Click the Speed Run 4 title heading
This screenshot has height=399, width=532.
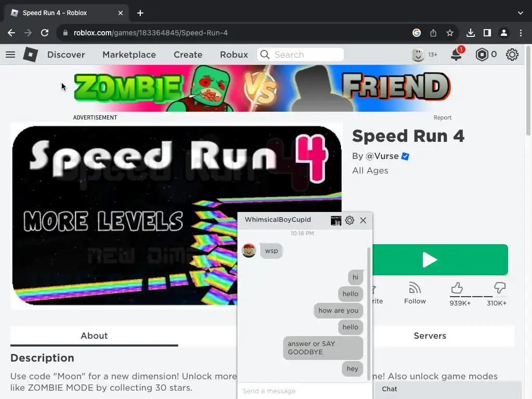pyautogui.click(x=408, y=136)
